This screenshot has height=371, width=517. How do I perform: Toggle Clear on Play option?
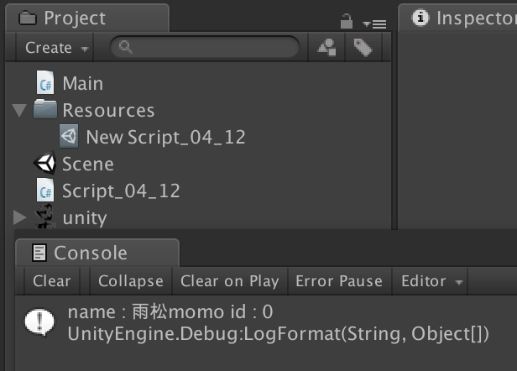pos(230,281)
